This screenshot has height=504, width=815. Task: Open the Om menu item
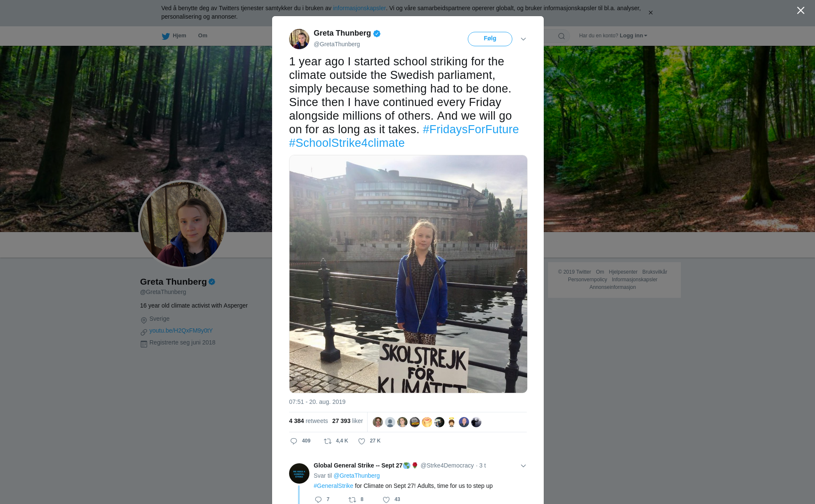point(202,36)
